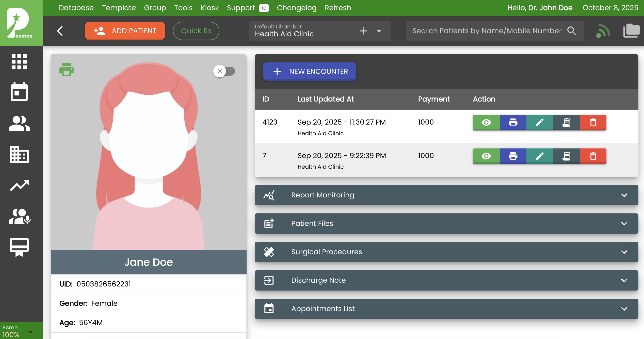Viewport: 644px width, 339px height.
Task: Click the NEW ENCOUNTER button
Action: pyautogui.click(x=309, y=72)
